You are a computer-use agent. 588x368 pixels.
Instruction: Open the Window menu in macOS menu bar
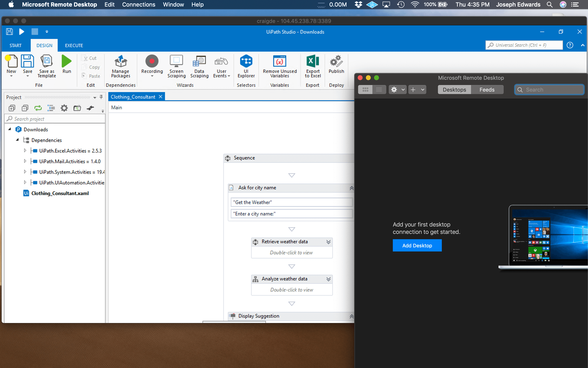click(173, 5)
